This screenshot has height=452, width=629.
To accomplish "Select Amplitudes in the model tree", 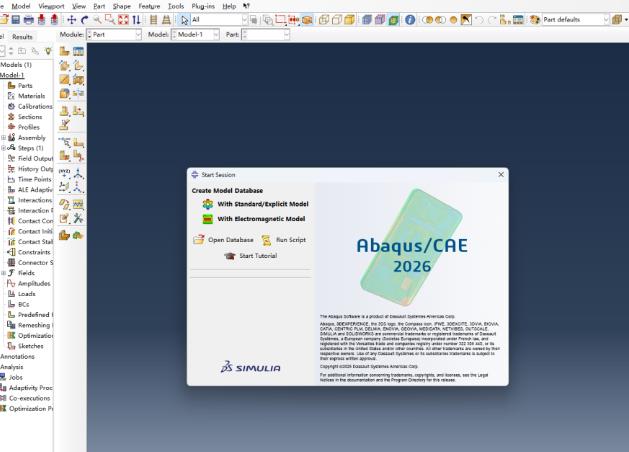I will coord(34,284).
